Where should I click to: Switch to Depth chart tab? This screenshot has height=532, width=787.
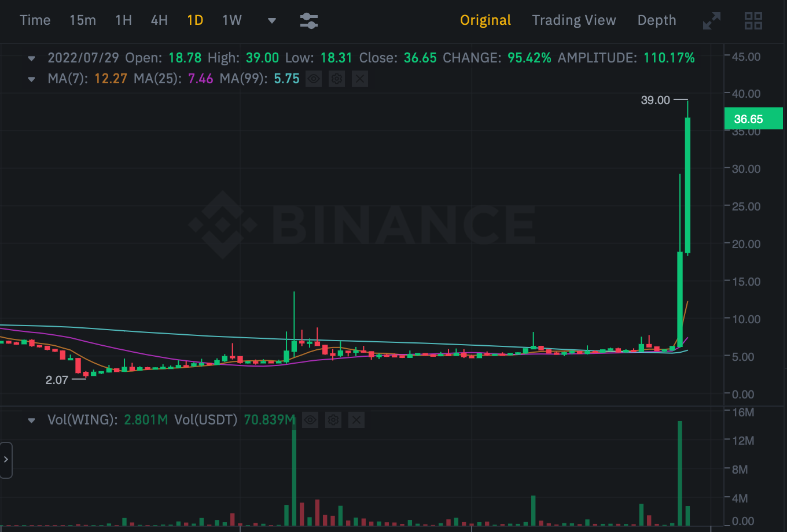657,20
